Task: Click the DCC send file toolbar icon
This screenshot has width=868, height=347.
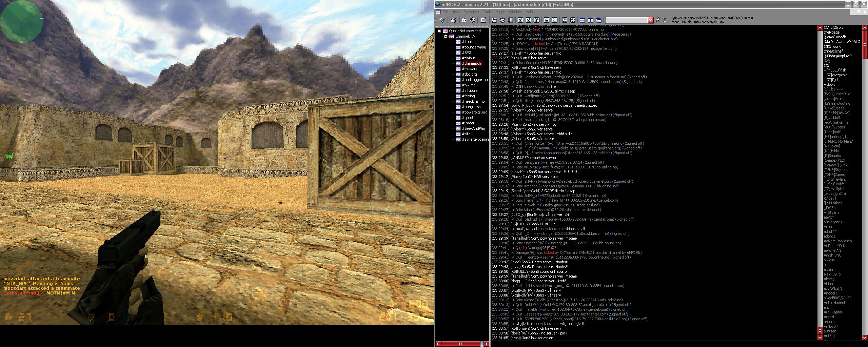Action: pyautogui.click(x=520, y=20)
